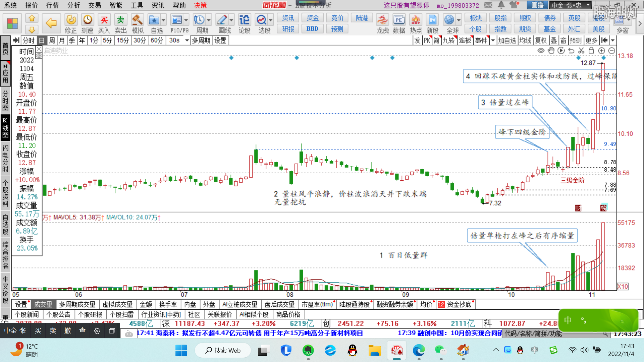
Task: Click the 选股 stock screener icon
Action: point(261,20)
